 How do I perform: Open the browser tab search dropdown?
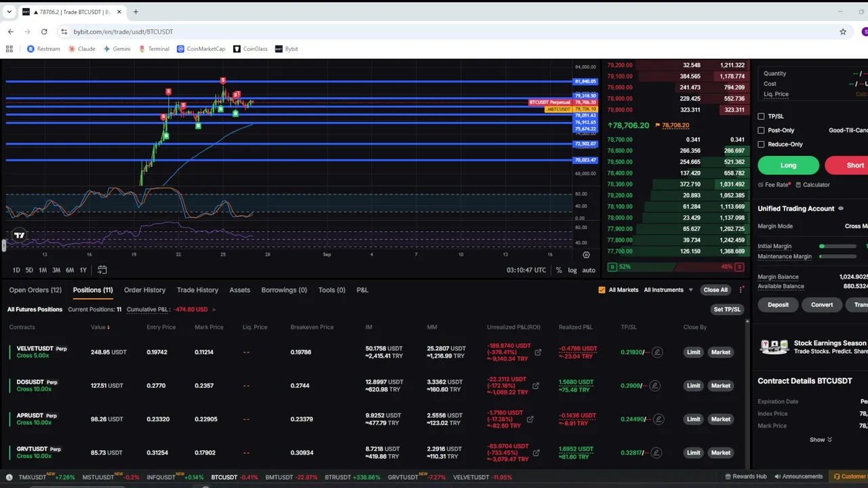9,12
